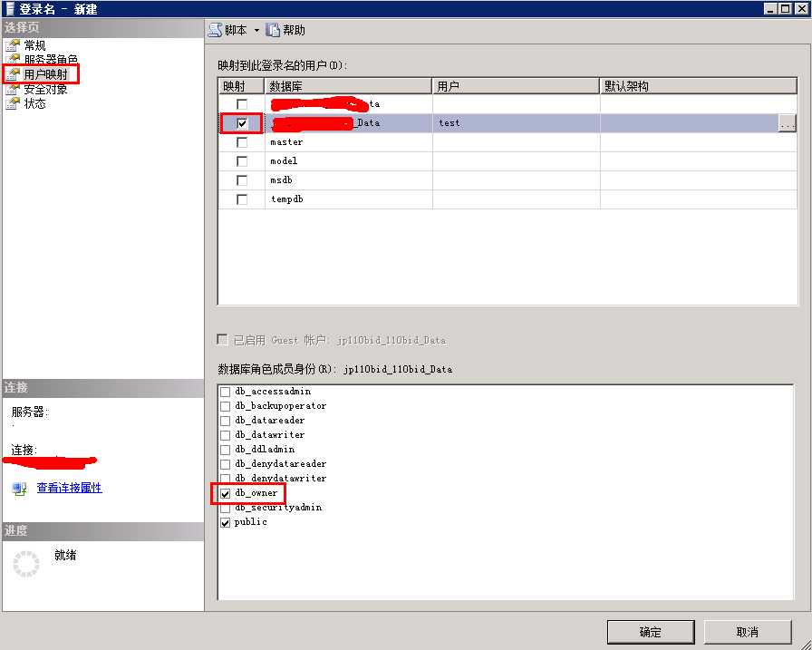Click the connection properties icon

click(x=20, y=489)
